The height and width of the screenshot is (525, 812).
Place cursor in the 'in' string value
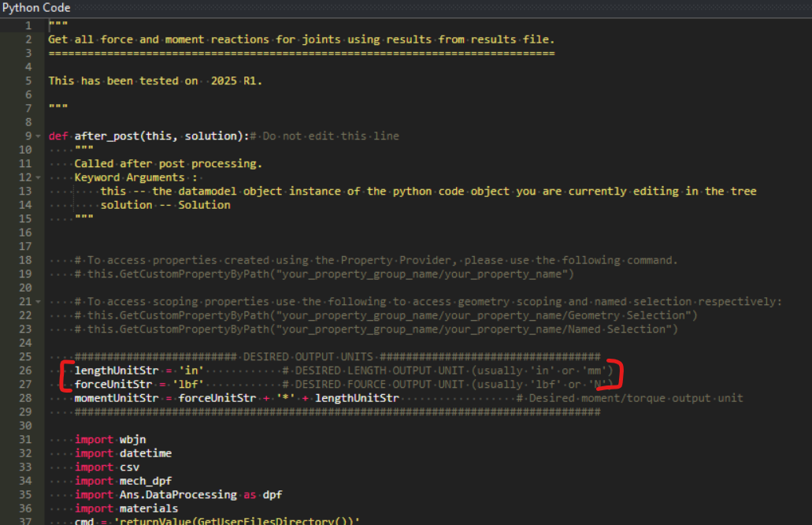tap(191, 370)
